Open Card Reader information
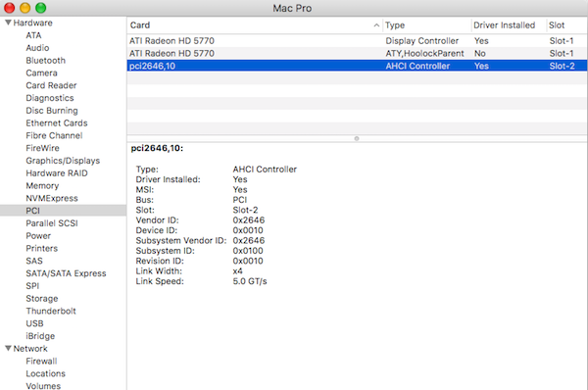The width and height of the screenshot is (588, 390). tap(51, 85)
